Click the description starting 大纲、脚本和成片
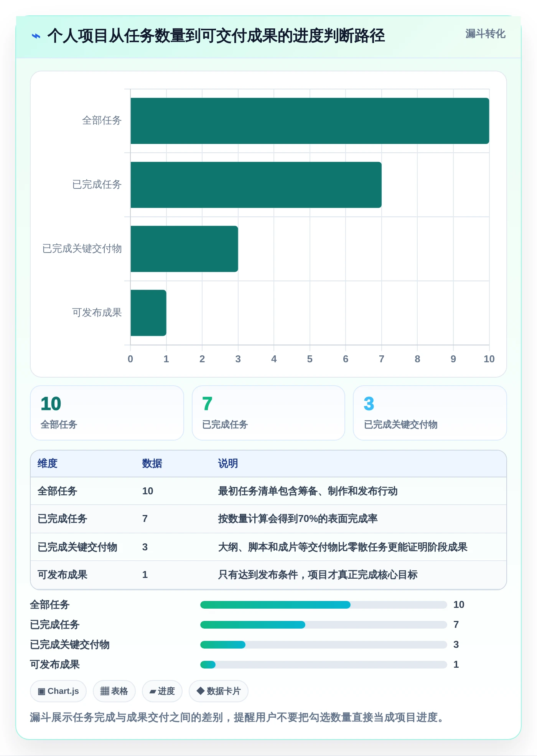 (x=343, y=547)
